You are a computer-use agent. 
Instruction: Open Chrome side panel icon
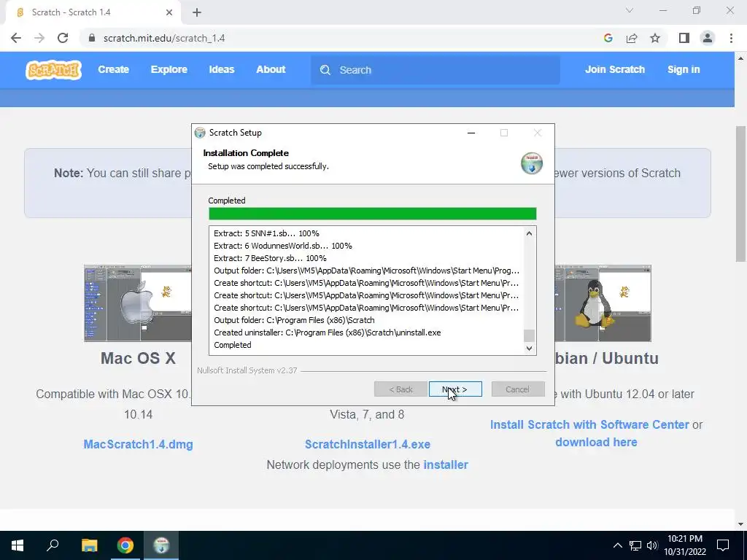(x=684, y=38)
